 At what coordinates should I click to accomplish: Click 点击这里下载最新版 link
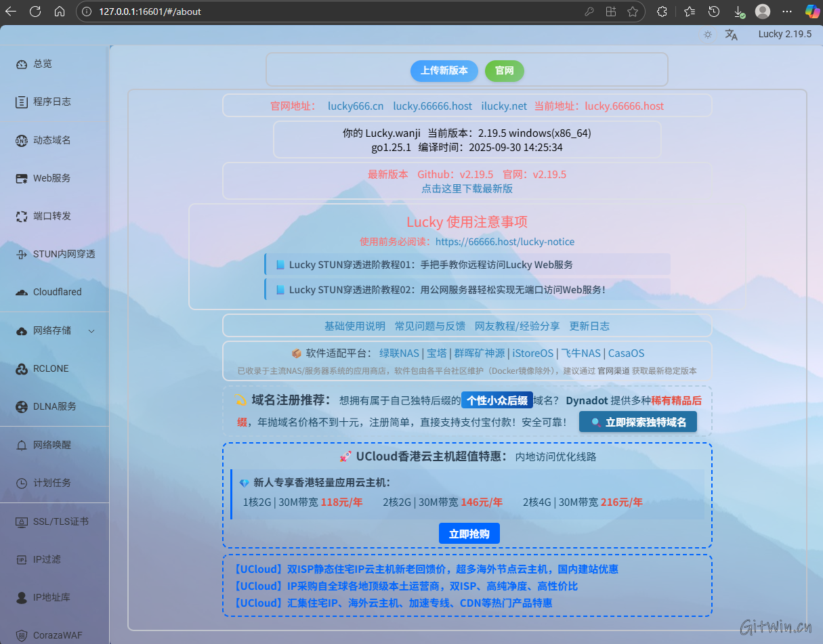click(467, 189)
